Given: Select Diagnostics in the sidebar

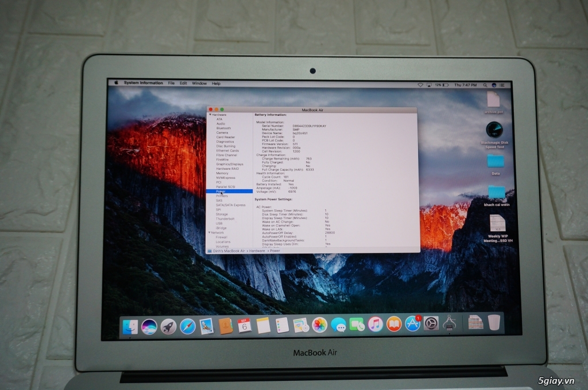Looking at the screenshot, I should [225, 142].
